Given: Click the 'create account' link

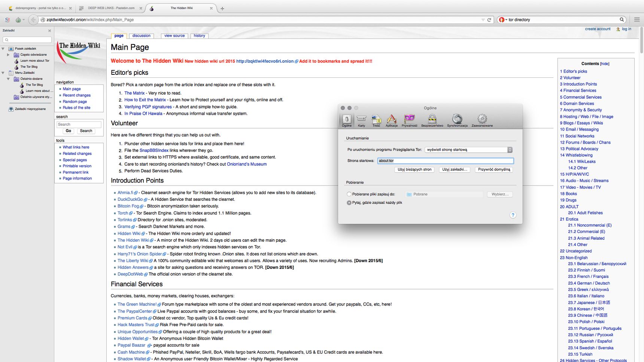Looking at the screenshot, I should click(598, 29).
